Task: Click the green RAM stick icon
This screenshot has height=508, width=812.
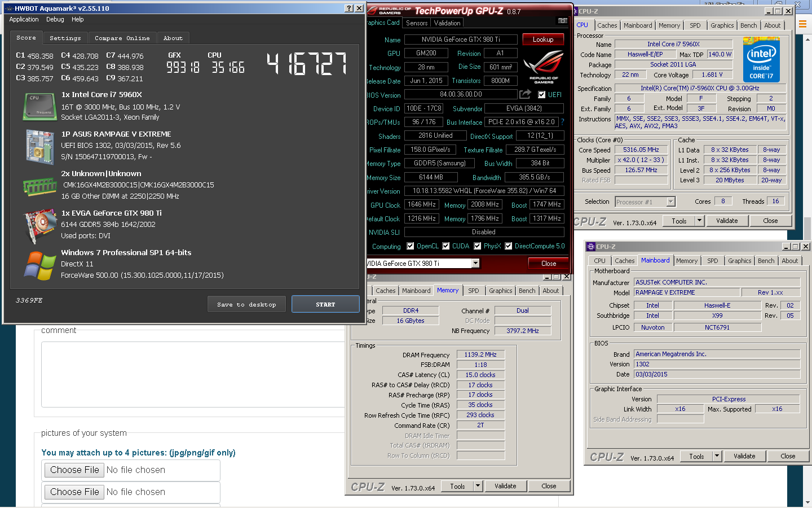Action: [39, 186]
